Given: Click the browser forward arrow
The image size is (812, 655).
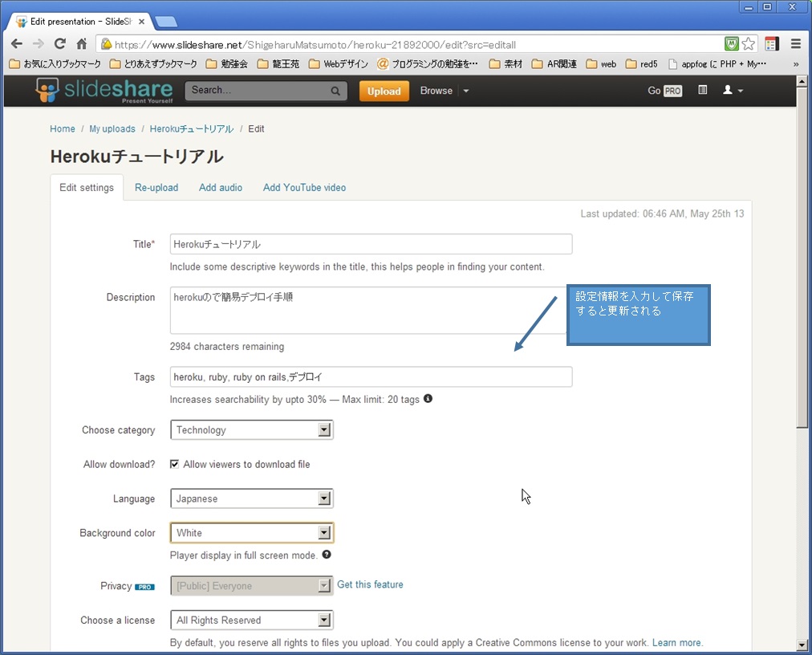Looking at the screenshot, I should click(x=39, y=44).
